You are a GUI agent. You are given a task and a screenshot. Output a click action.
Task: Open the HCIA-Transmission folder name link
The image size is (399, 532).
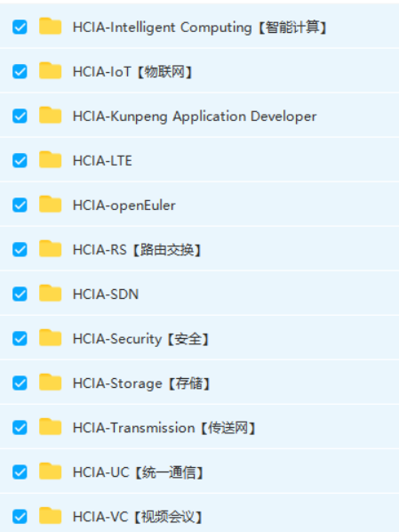click(x=164, y=428)
